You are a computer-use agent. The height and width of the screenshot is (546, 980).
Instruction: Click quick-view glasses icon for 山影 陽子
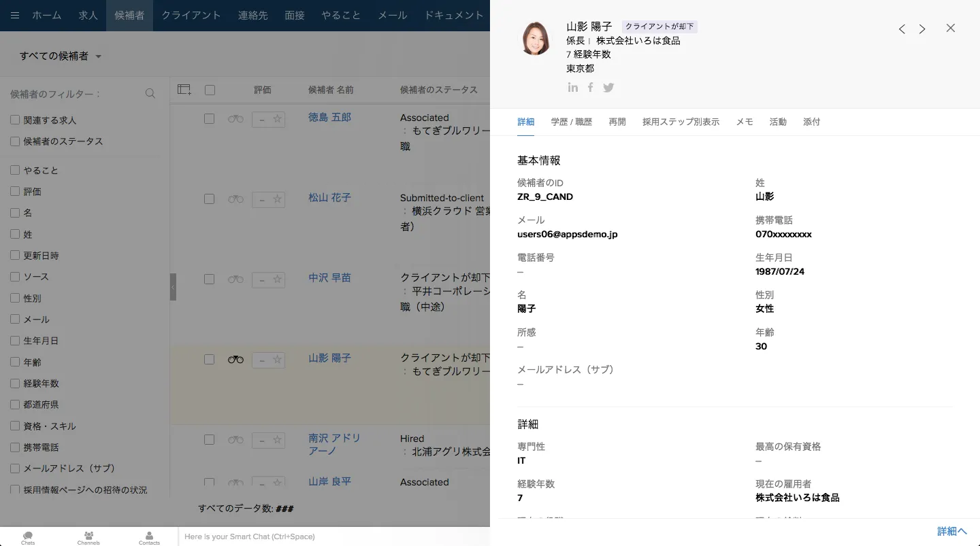pyautogui.click(x=235, y=360)
